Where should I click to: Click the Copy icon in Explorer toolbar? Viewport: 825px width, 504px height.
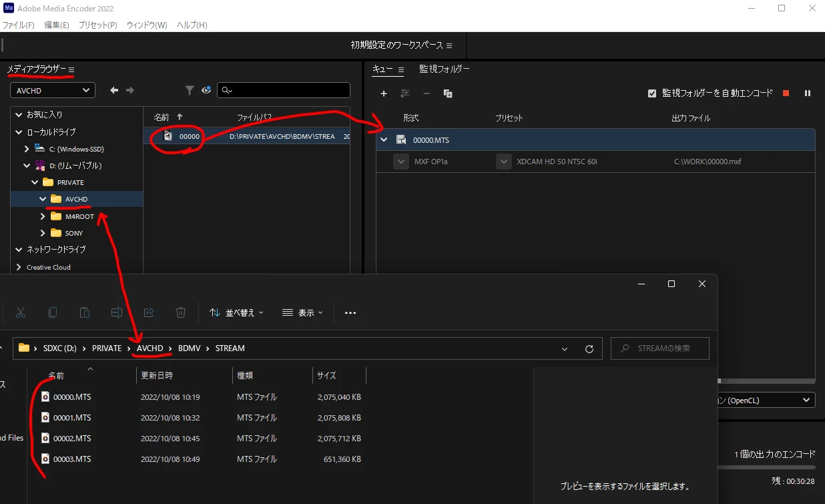pos(53,312)
